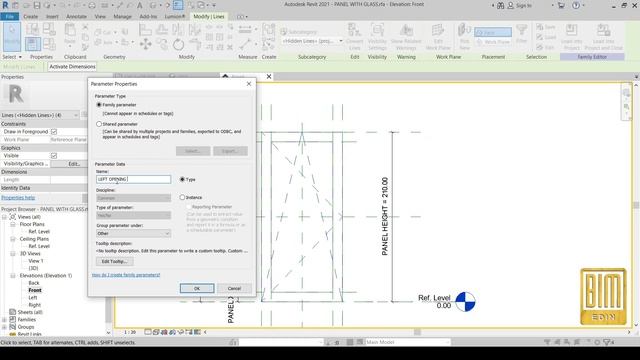The width and height of the screenshot is (640, 360).
Task: Click the Measure Between Two References icon
Action: coord(245,29)
